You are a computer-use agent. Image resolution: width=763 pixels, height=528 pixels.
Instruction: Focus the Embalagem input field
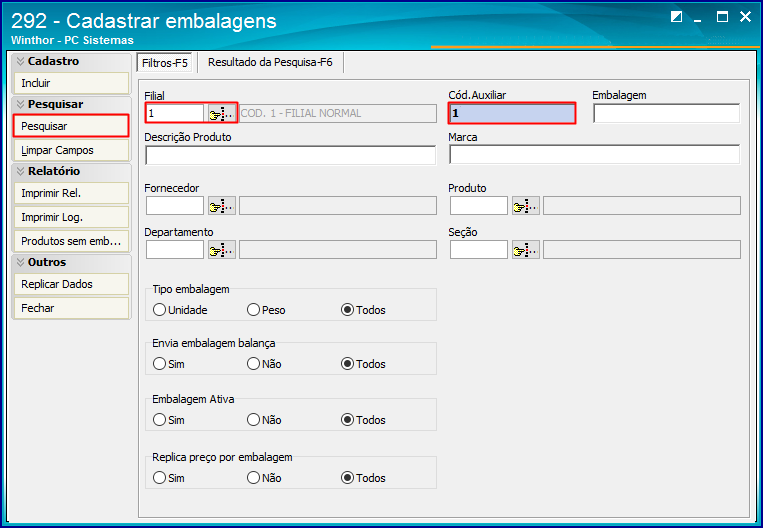(x=667, y=113)
